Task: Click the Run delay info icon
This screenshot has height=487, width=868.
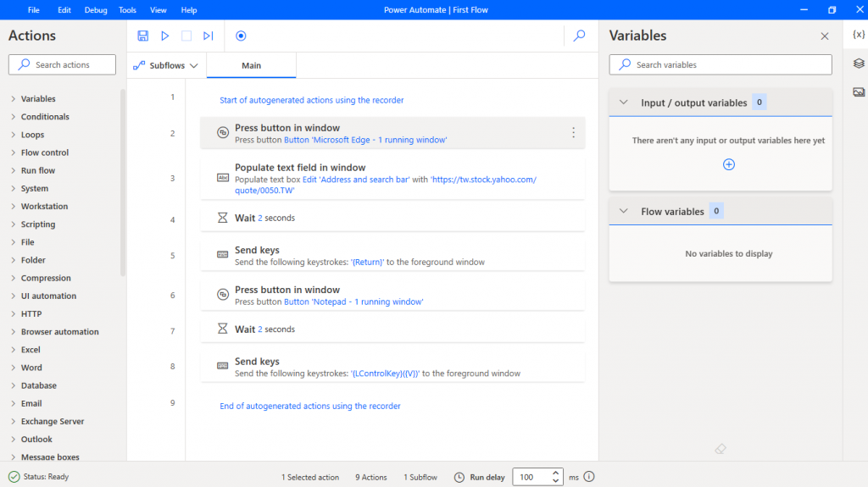Action: (x=589, y=477)
